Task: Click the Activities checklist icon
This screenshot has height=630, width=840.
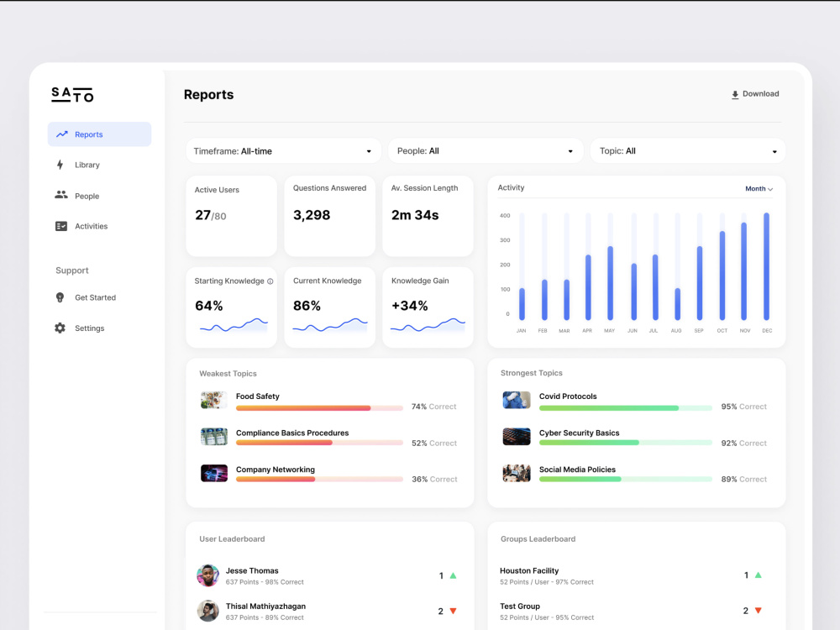Action: point(61,226)
